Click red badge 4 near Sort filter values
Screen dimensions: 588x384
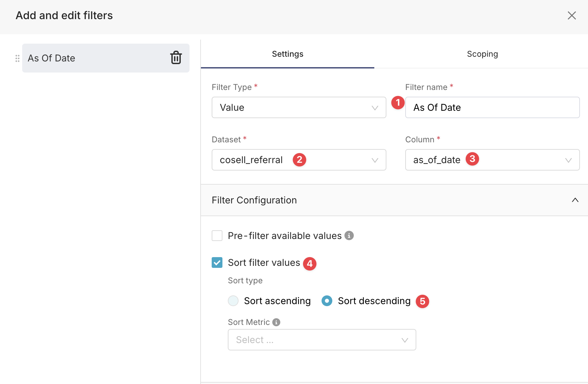point(309,264)
